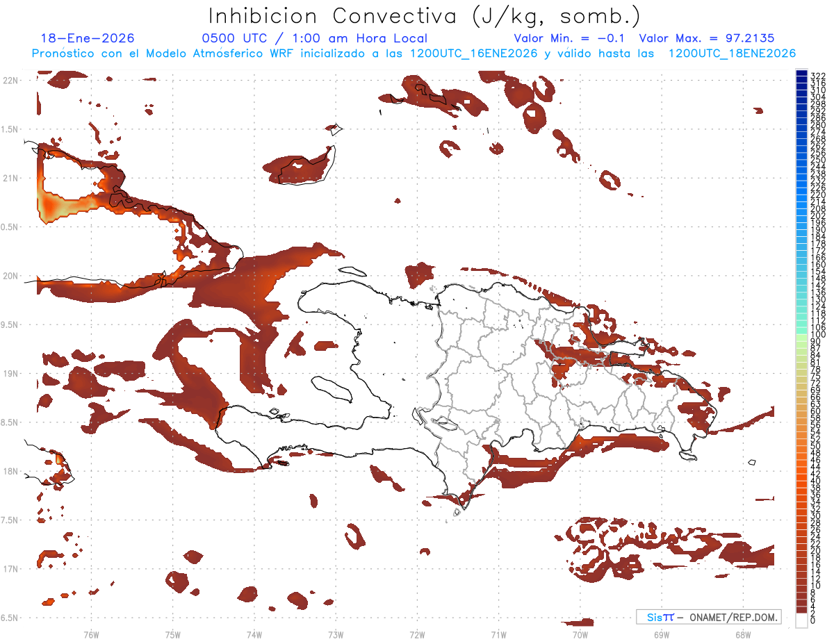Image resolution: width=834 pixels, height=644 pixels.
Task: Click the 'Valor Min. = -0.1' readout
Action: (569, 39)
